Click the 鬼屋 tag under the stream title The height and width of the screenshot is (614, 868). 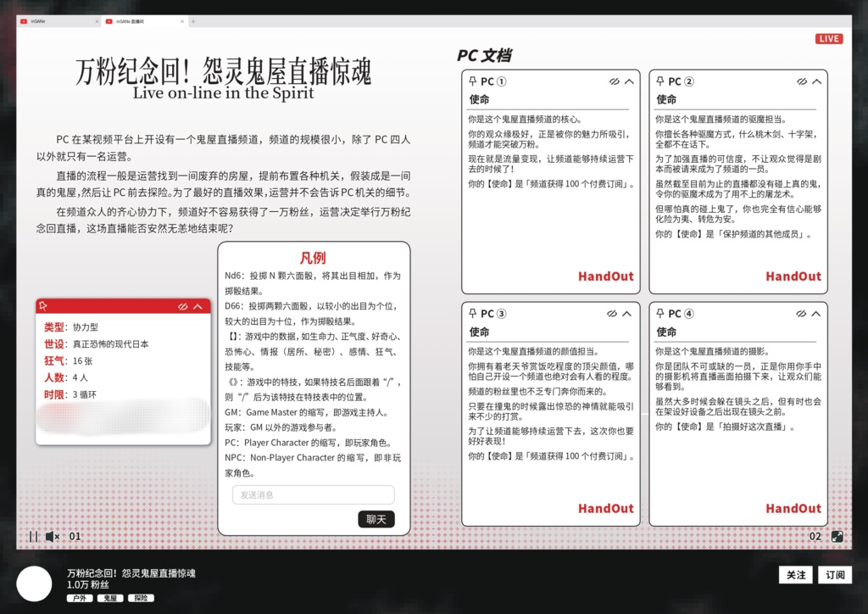point(110,598)
